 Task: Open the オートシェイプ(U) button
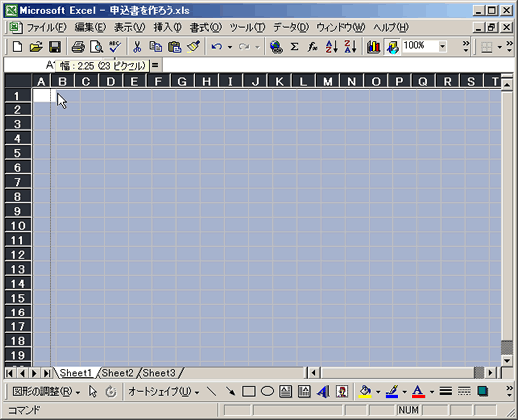coord(163,392)
